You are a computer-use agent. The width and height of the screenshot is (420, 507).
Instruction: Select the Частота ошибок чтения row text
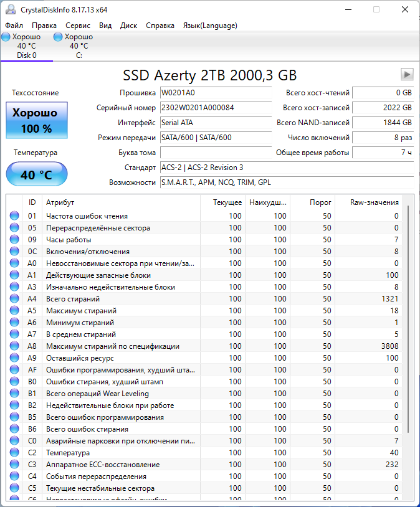tap(87, 216)
